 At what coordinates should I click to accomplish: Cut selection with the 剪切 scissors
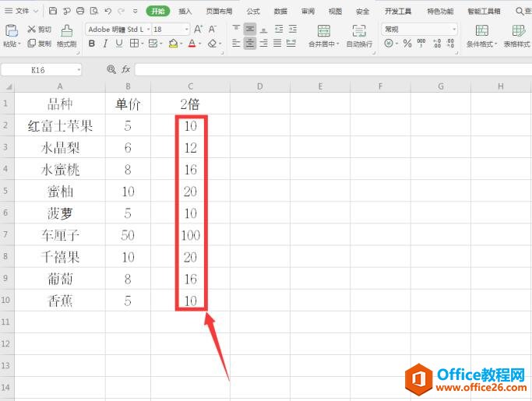39,30
